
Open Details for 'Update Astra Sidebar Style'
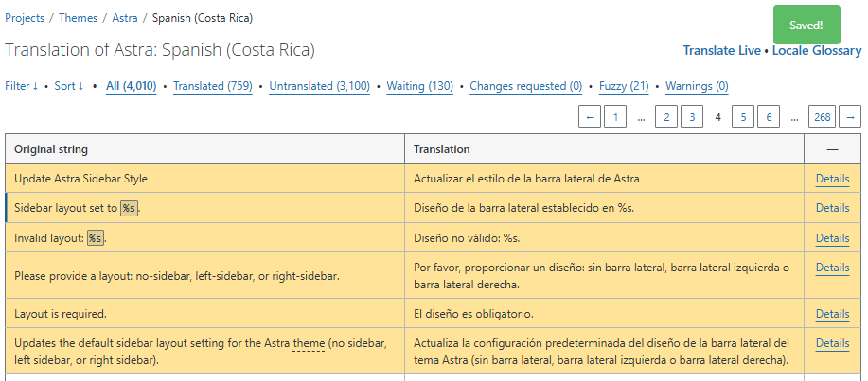click(x=832, y=178)
